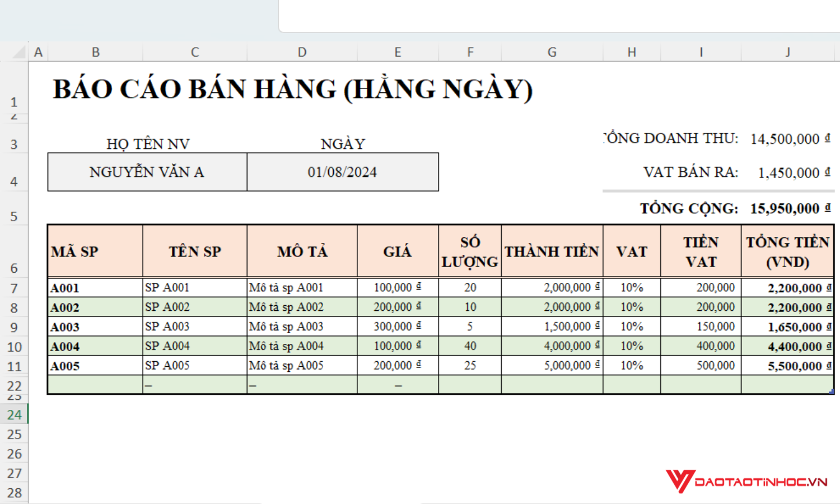This screenshot has height=504, width=840.
Task: Click the quantity cell showing 40
Action: tap(469, 346)
